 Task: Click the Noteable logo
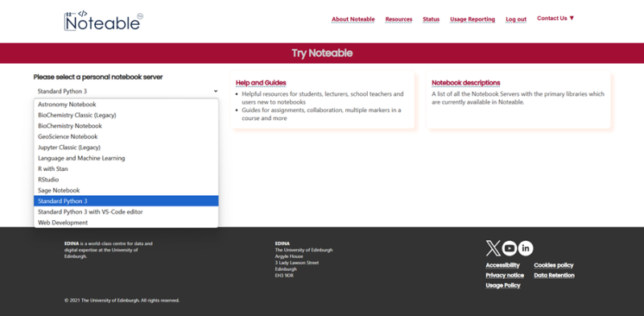tap(104, 21)
